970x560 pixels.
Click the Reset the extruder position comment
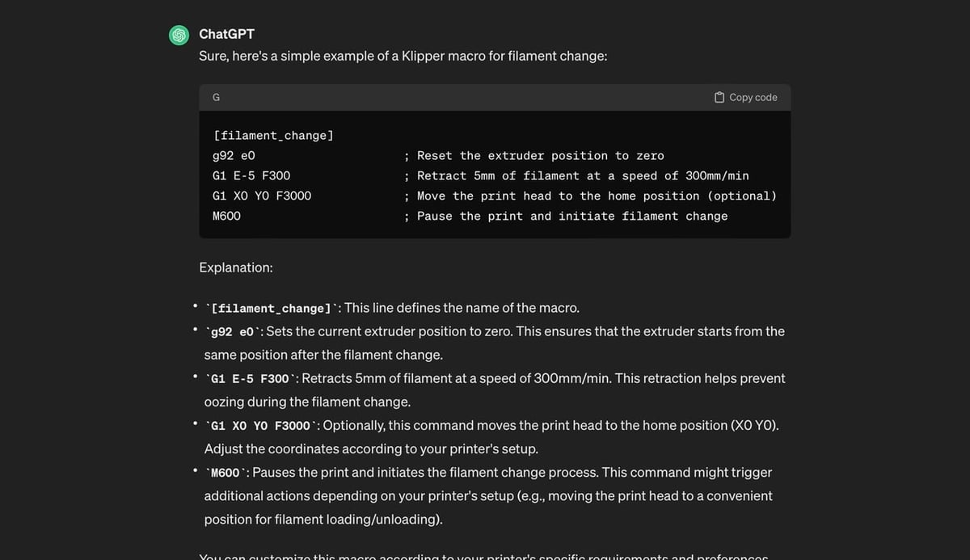539,156
